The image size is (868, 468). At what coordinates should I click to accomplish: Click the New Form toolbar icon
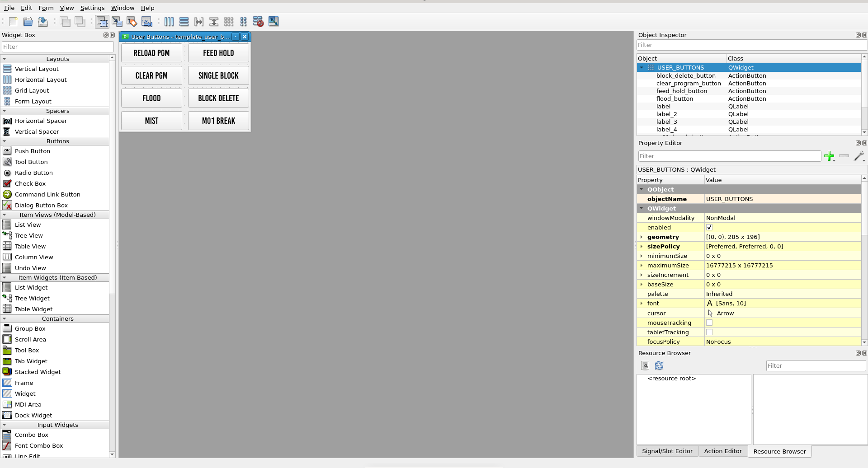[13, 22]
